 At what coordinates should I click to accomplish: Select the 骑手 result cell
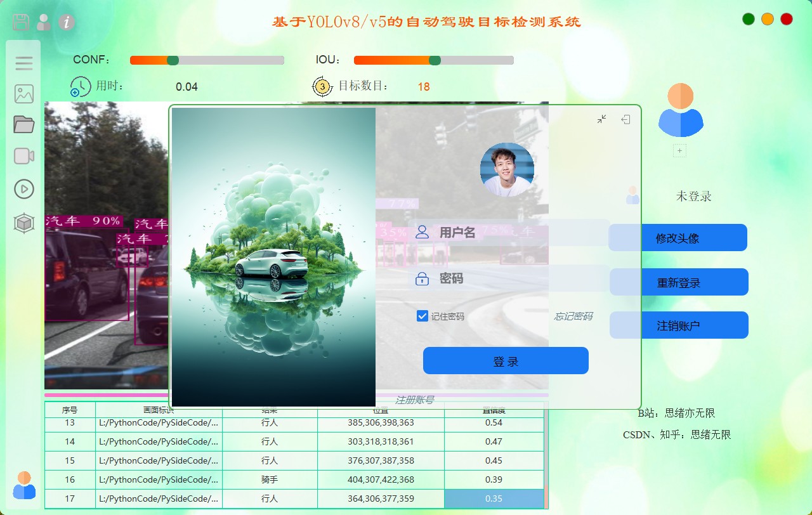[270, 479]
